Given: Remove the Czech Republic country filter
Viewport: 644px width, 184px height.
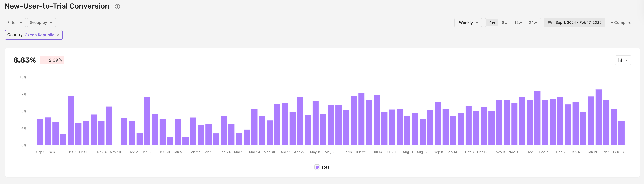Looking at the screenshot, I should click(x=58, y=35).
